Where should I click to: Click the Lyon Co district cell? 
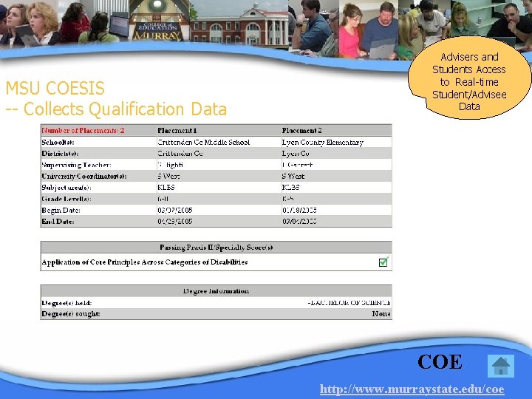click(x=295, y=154)
